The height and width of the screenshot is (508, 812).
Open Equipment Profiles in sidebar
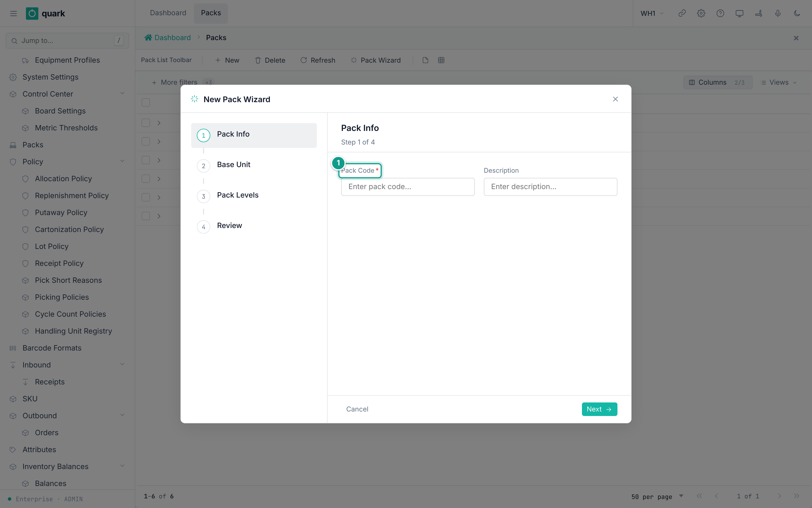(67, 60)
